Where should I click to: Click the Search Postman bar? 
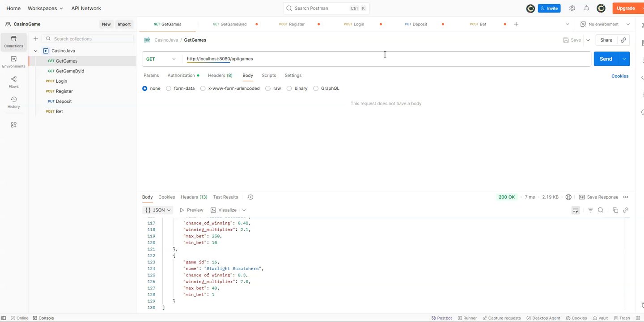click(x=326, y=8)
